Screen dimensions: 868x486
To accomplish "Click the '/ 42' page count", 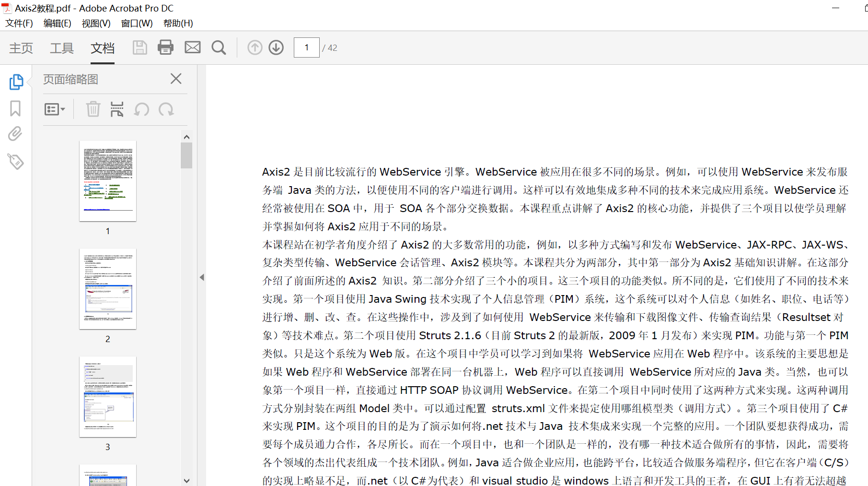I will click(330, 48).
